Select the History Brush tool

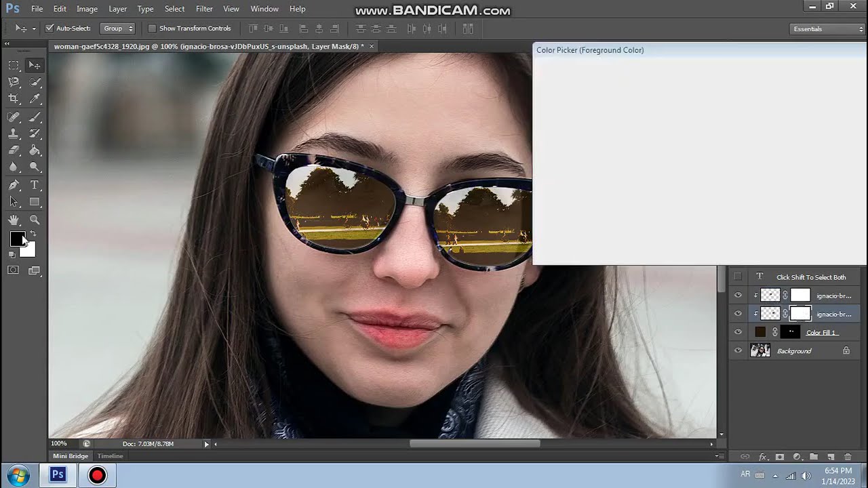pos(35,134)
